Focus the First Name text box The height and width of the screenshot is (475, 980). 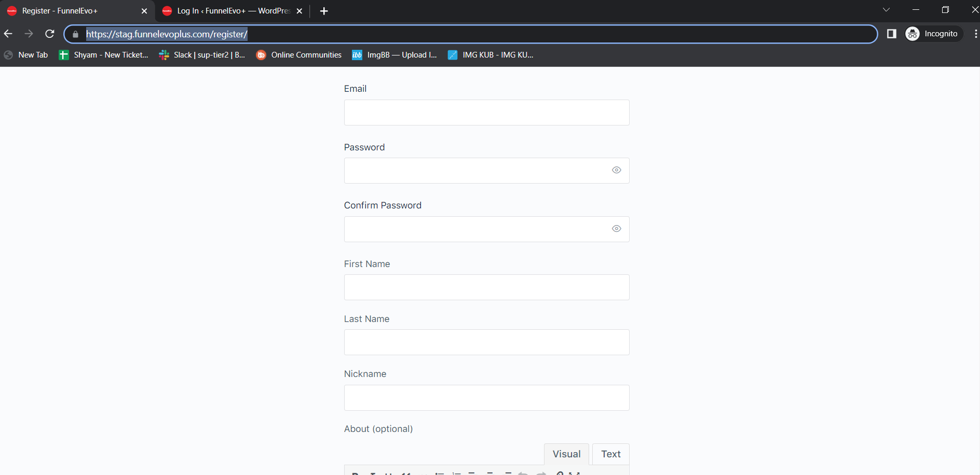(x=486, y=287)
